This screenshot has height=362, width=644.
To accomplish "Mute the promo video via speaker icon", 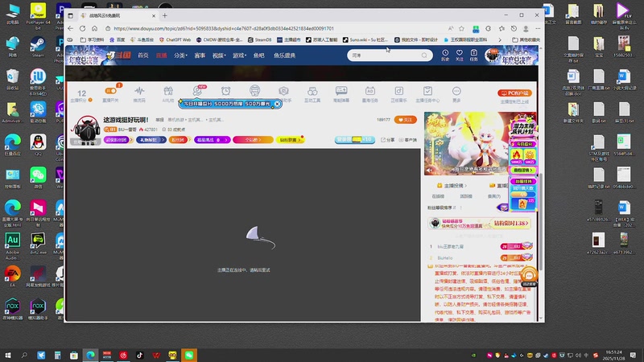I will (x=430, y=170).
